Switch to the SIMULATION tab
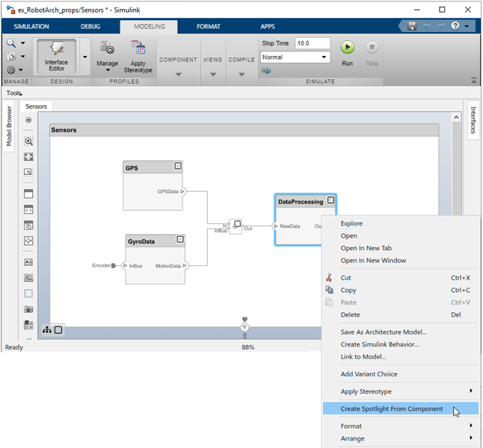Viewport: 483px width, 448px height. (31, 27)
